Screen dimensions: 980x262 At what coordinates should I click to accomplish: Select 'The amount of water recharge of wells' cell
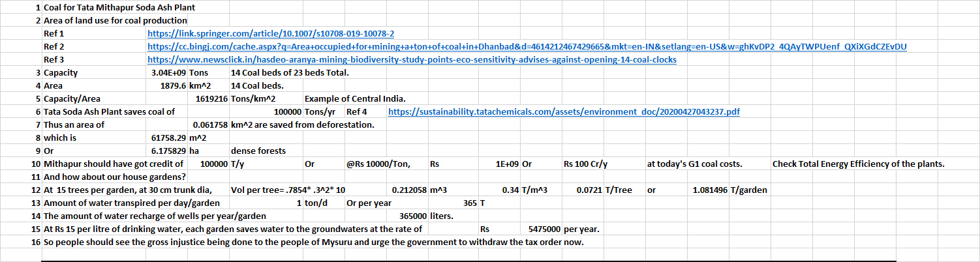click(155, 216)
